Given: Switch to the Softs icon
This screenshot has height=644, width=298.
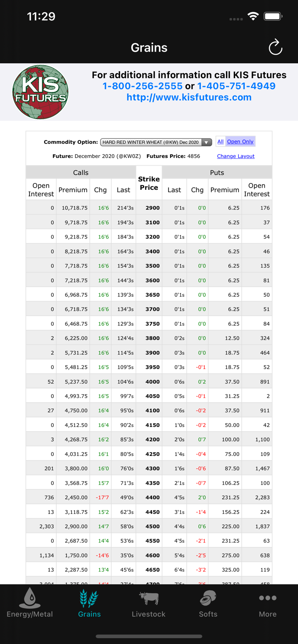Looking at the screenshot, I should (208, 598).
